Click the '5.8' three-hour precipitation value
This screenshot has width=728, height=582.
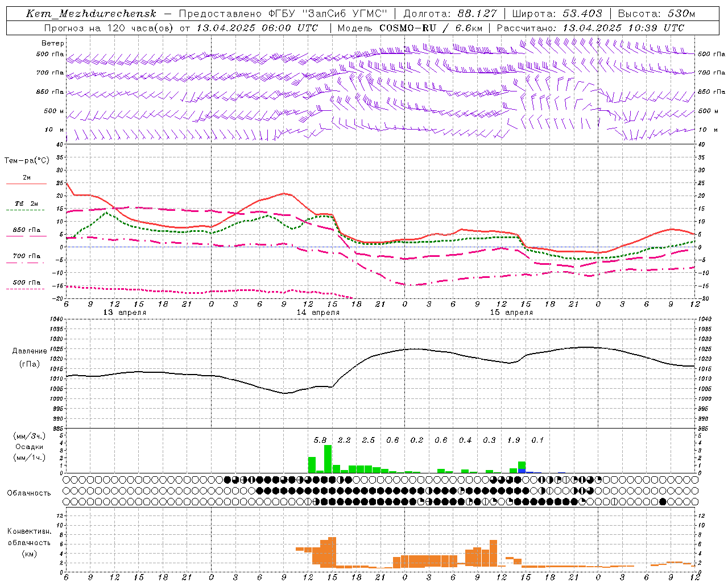tap(320, 440)
